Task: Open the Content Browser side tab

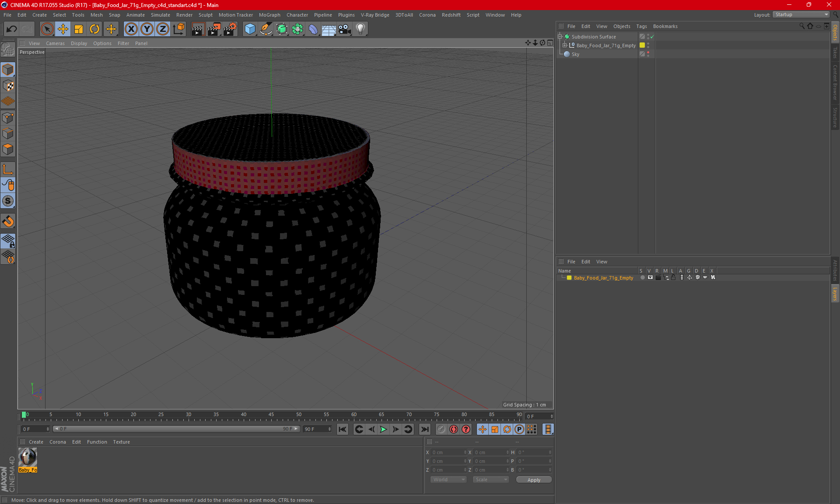Action: 835,82
